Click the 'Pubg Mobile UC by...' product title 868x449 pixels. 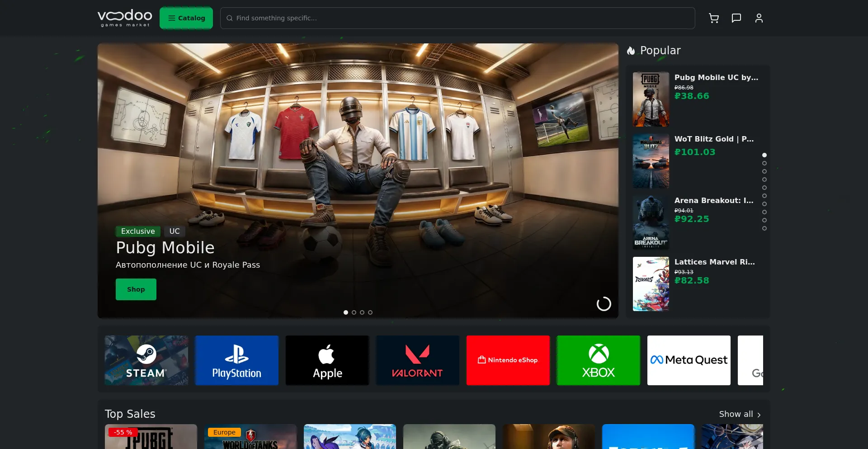(x=717, y=77)
